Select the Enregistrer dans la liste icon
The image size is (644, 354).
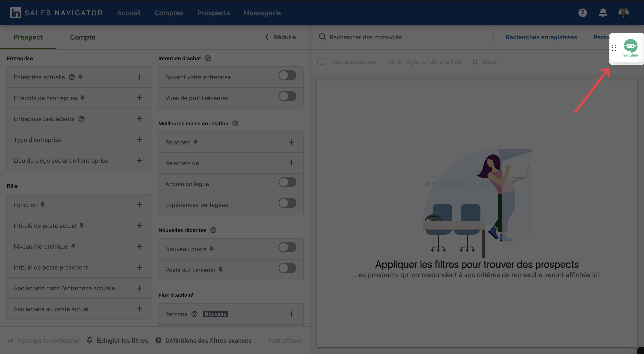391,62
